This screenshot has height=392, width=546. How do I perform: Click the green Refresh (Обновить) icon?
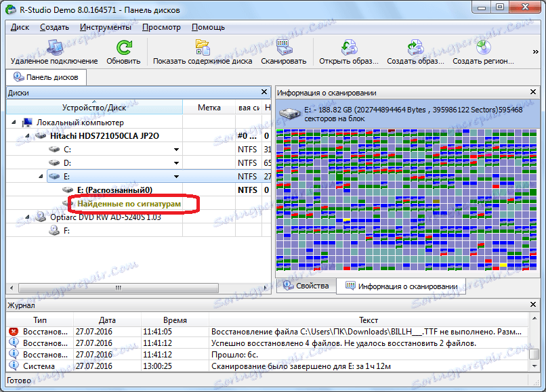point(123,47)
